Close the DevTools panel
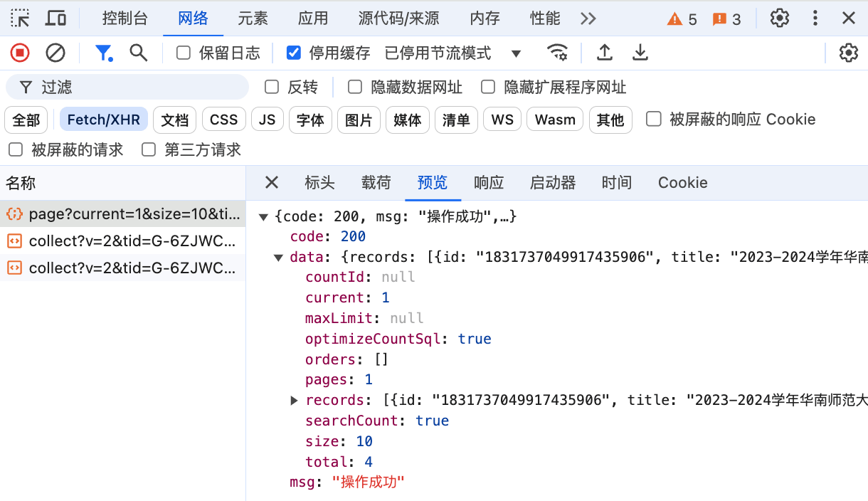 click(x=849, y=18)
